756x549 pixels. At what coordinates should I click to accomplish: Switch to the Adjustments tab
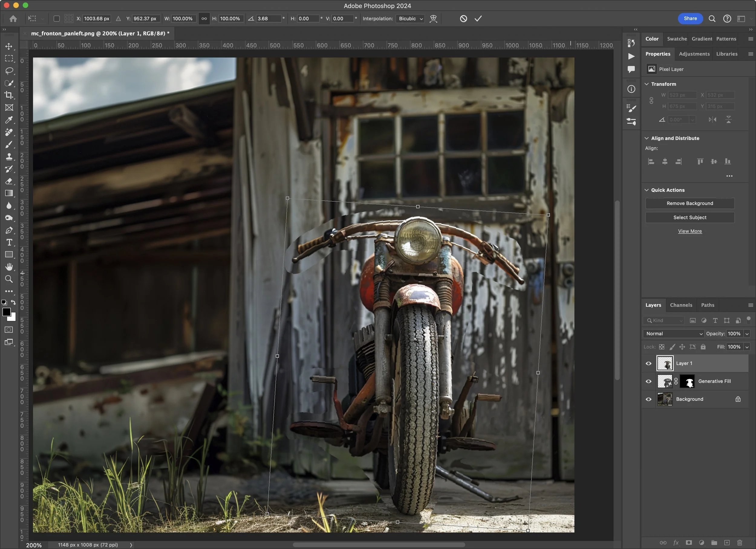coord(694,54)
